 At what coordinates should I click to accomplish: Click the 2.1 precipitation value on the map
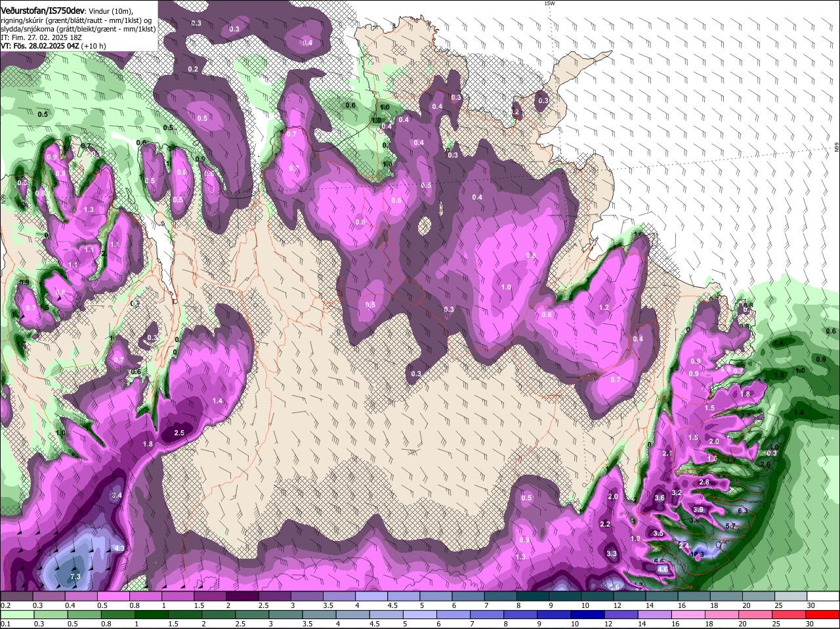pyautogui.click(x=667, y=453)
